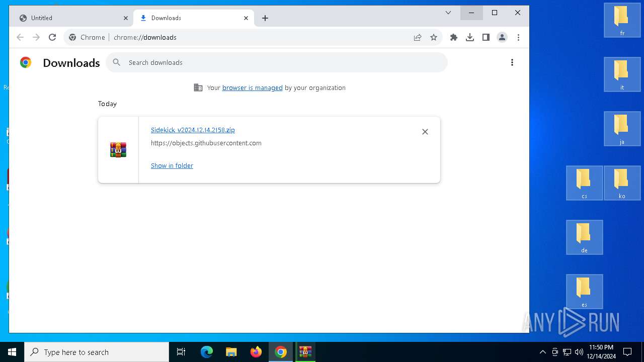Open File Explorer from taskbar
This screenshot has width=644, height=362.
231,352
